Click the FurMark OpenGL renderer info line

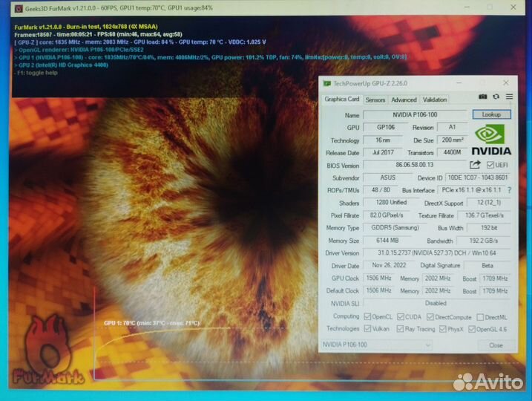click(79, 50)
